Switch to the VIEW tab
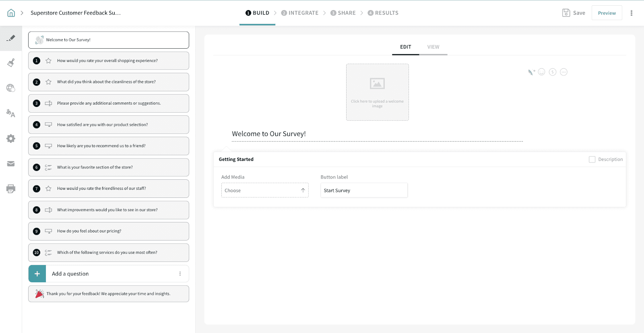This screenshot has height=333, width=644. [x=433, y=47]
